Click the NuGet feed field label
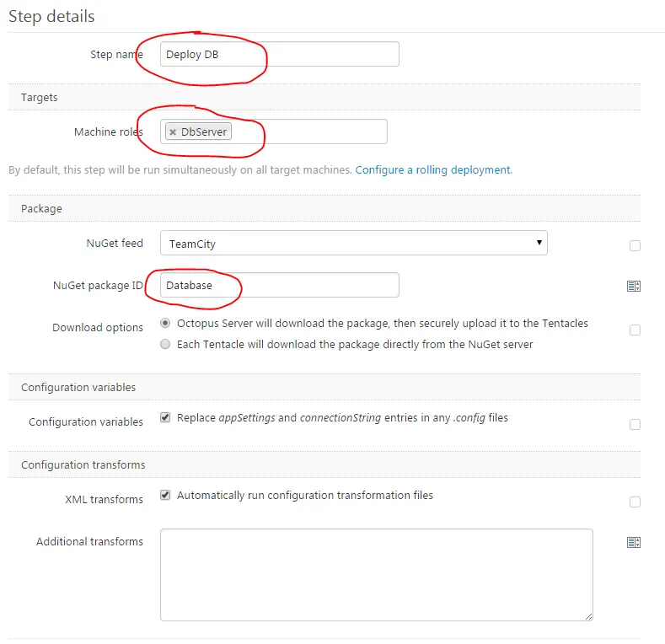The width and height of the screenshot is (665, 644). 115,243
